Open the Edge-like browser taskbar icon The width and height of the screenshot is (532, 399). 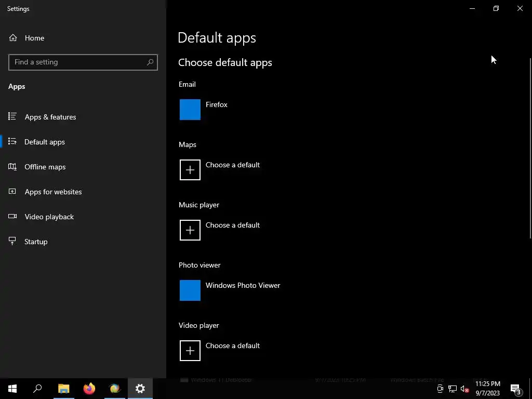point(115,389)
